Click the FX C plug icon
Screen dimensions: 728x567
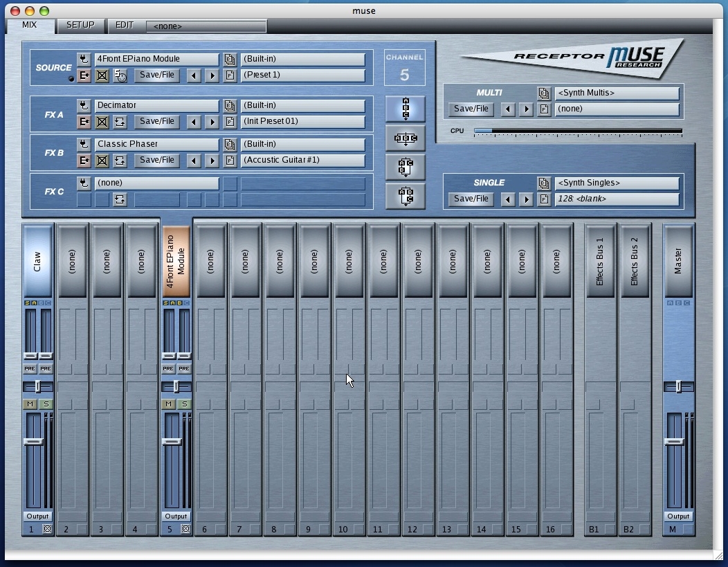coord(84,183)
